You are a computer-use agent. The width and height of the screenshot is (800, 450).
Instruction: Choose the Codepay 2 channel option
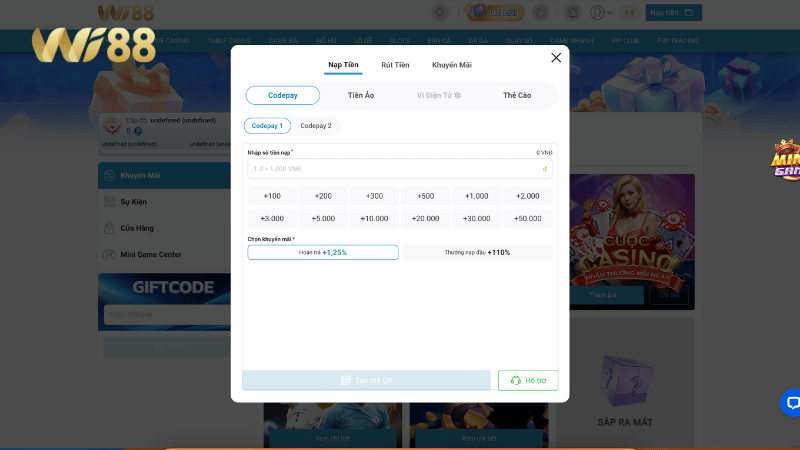[316, 126]
